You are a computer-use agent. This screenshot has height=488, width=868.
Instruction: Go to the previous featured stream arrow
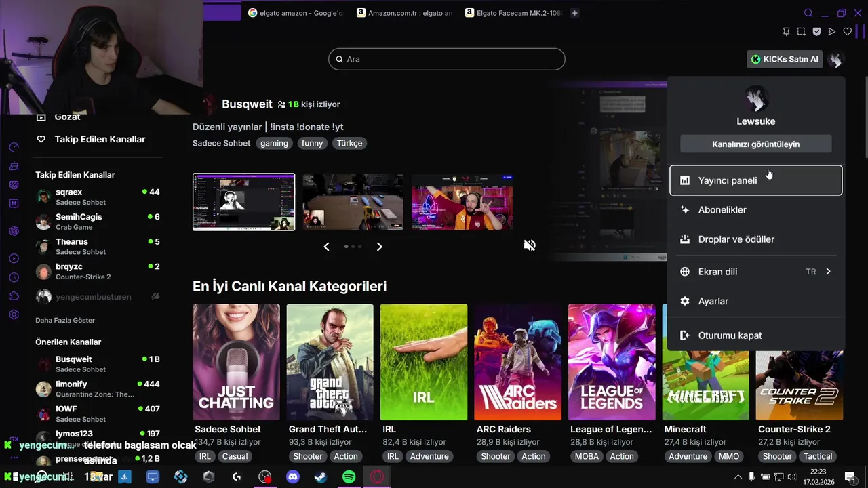pos(326,247)
